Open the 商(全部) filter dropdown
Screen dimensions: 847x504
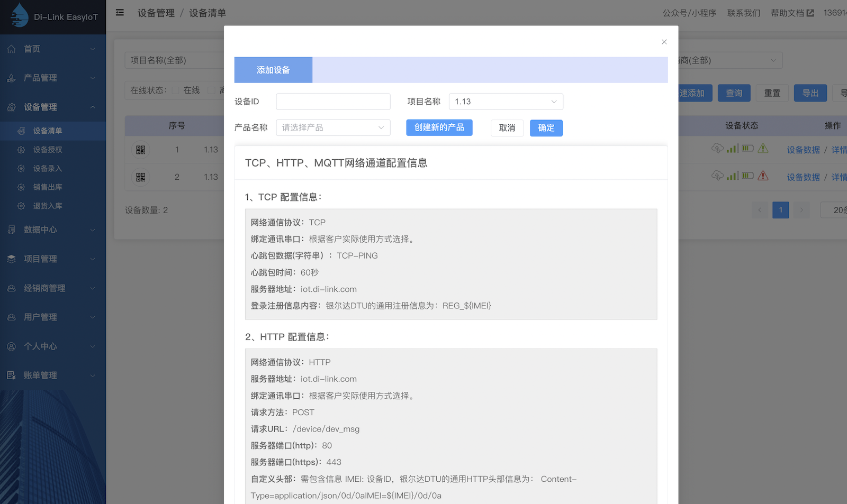tap(730, 60)
